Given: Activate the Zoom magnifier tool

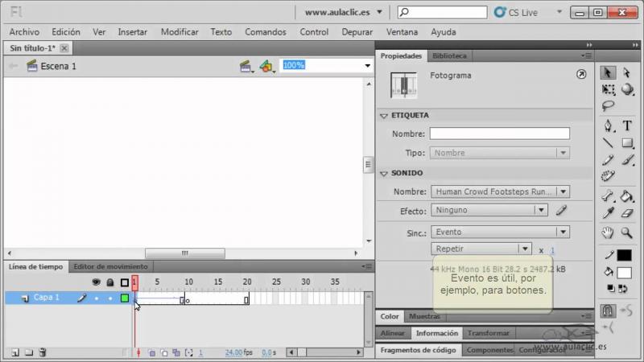Looking at the screenshot, I should tap(627, 233).
